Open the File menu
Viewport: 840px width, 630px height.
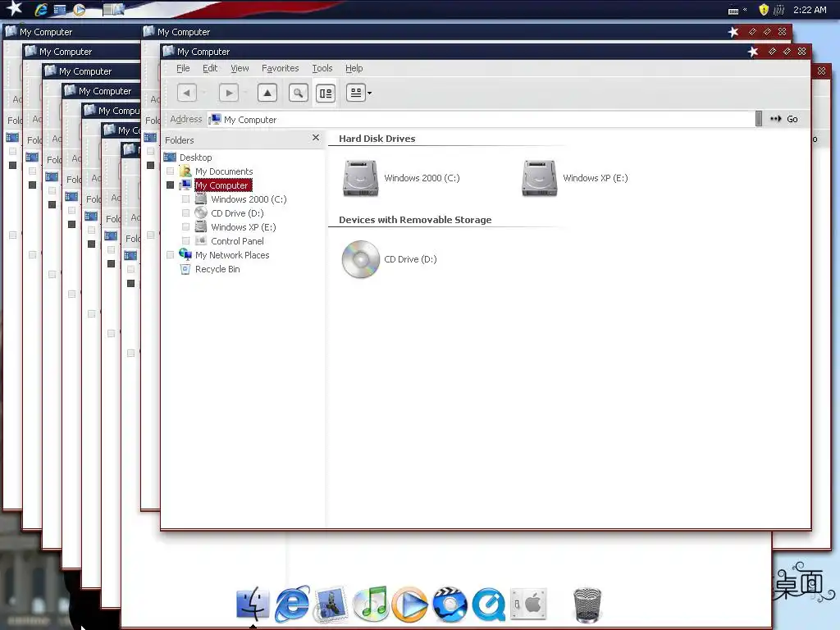coord(183,68)
